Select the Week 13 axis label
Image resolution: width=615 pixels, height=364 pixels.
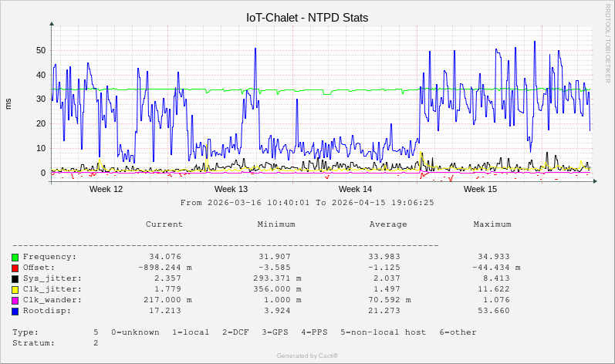point(231,189)
